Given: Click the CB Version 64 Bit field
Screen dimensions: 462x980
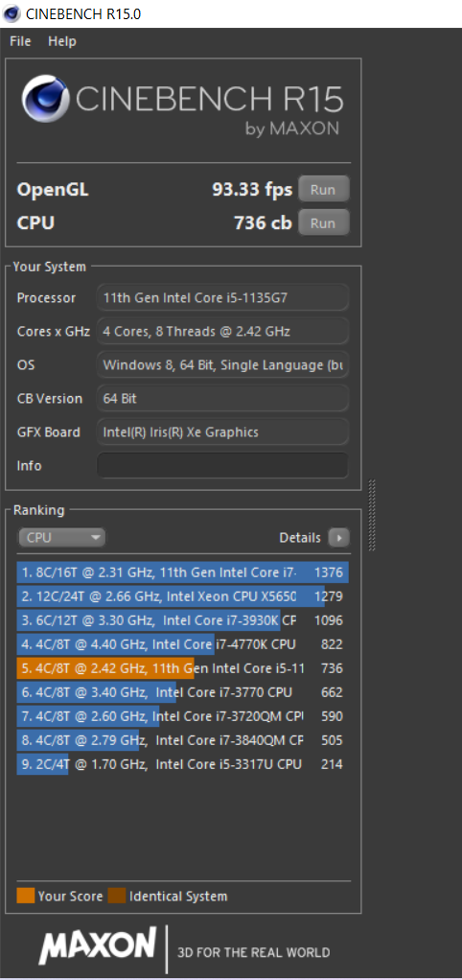Looking at the screenshot, I should 223,398.
